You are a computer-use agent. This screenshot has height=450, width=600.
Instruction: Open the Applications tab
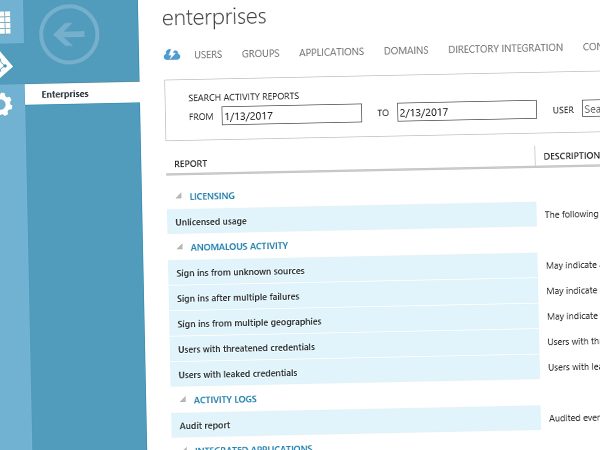tap(331, 52)
